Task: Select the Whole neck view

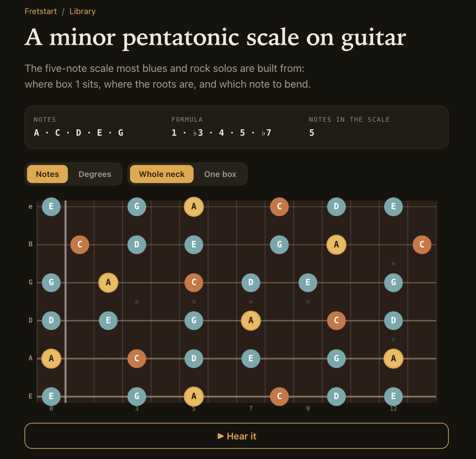Action: [x=161, y=174]
